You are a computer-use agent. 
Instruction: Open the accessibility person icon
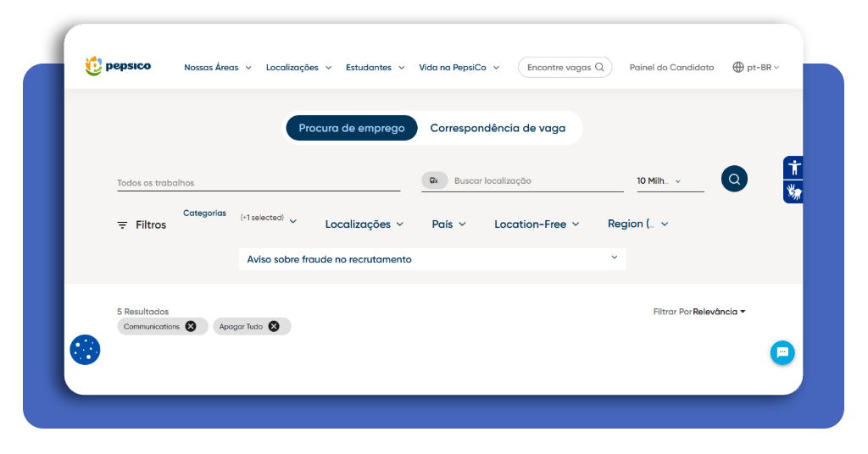793,168
